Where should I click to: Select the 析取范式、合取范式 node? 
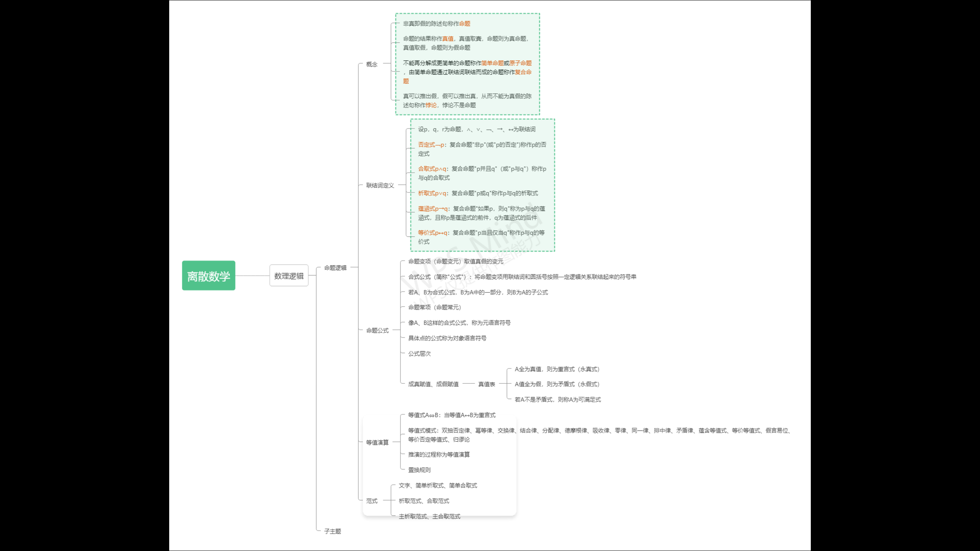click(424, 501)
